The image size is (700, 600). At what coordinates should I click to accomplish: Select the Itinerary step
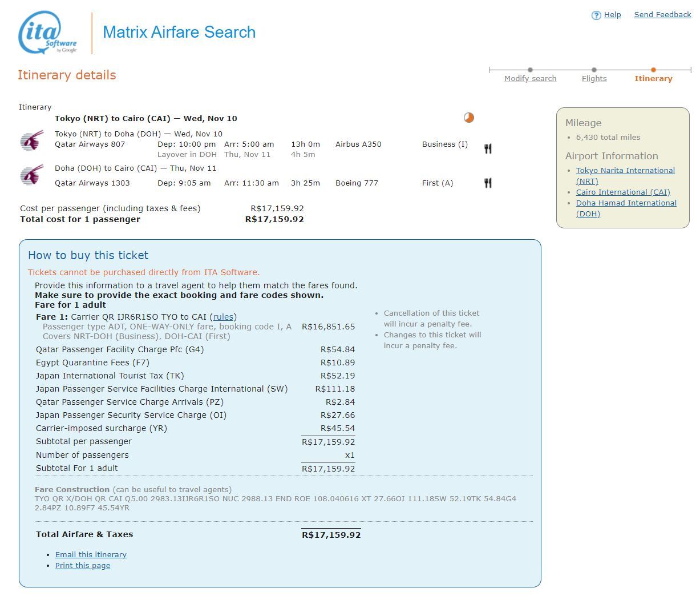pos(653,79)
